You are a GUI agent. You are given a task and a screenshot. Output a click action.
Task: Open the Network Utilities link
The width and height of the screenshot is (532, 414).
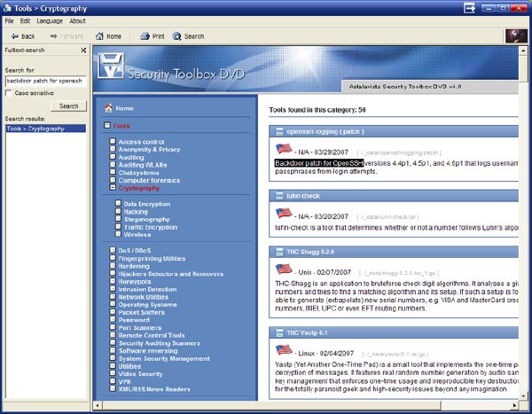click(x=143, y=297)
